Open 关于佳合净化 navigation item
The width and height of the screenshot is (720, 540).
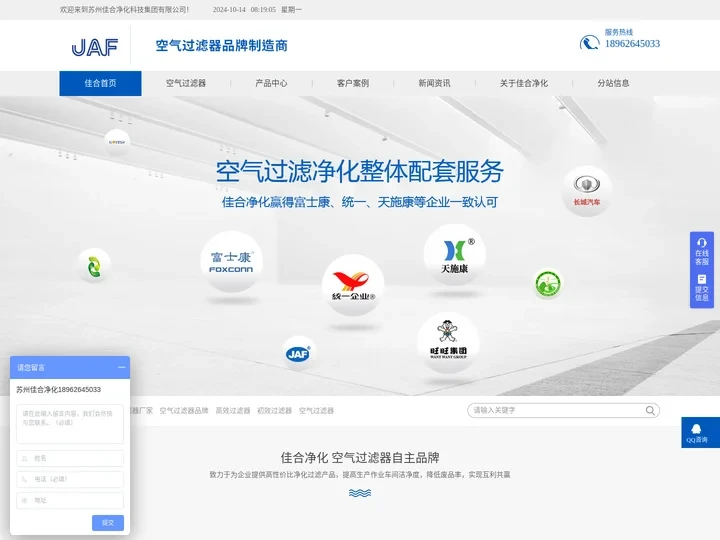click(x=523, y=83)
